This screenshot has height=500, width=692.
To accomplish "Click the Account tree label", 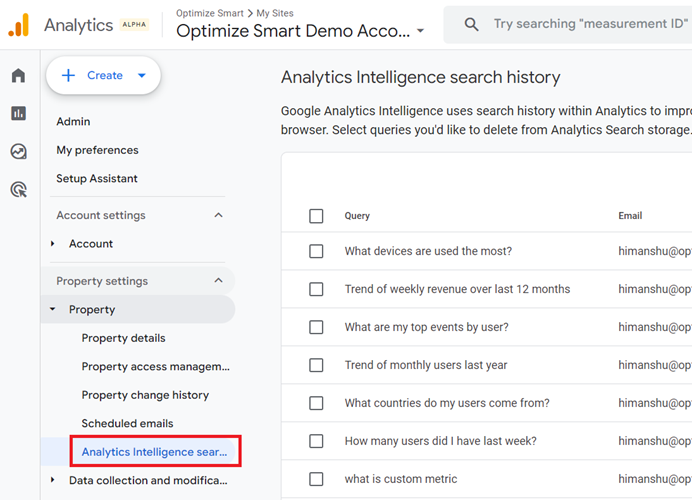I will 91,244.
